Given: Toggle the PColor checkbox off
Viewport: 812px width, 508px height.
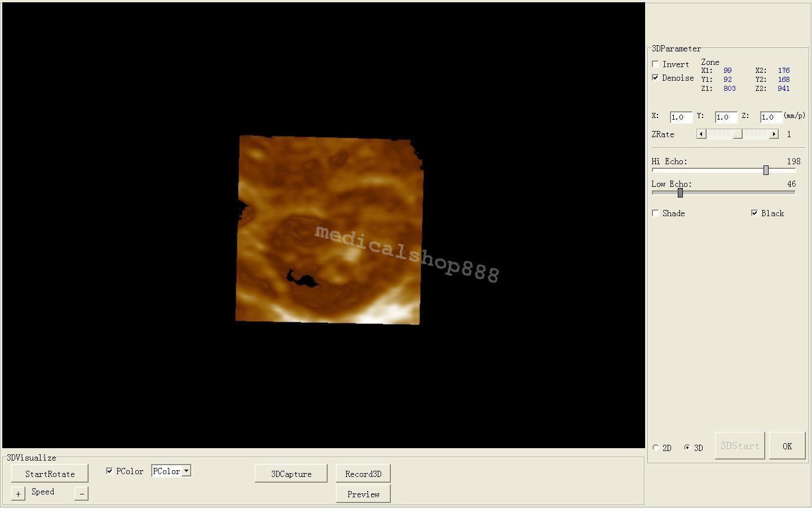Looking at the screenshot, I should point(109,470).
